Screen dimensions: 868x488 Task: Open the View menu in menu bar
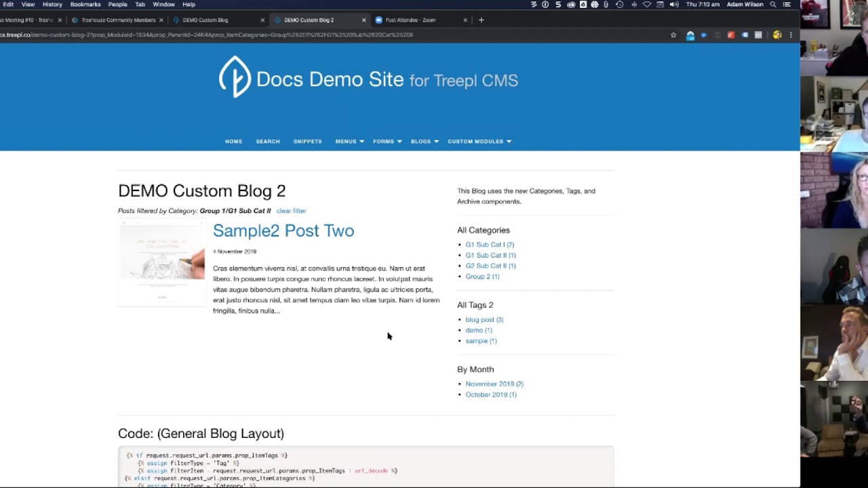(28, 5)
